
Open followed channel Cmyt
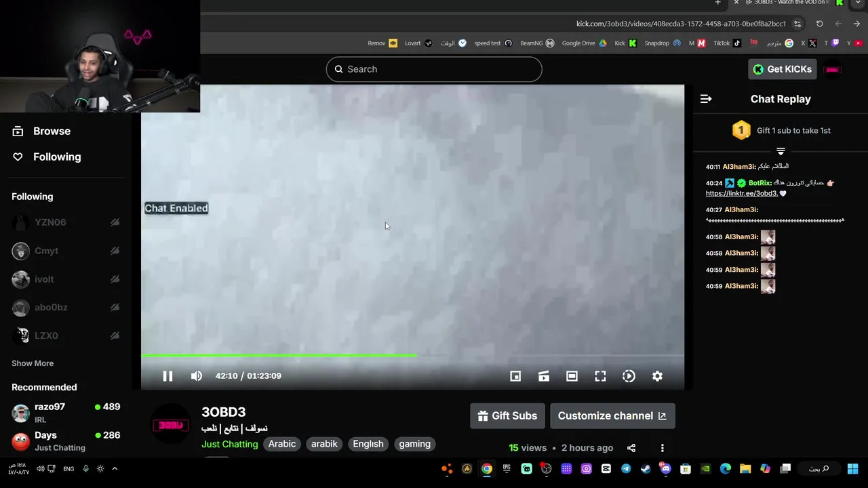click(x=66, y=251)
